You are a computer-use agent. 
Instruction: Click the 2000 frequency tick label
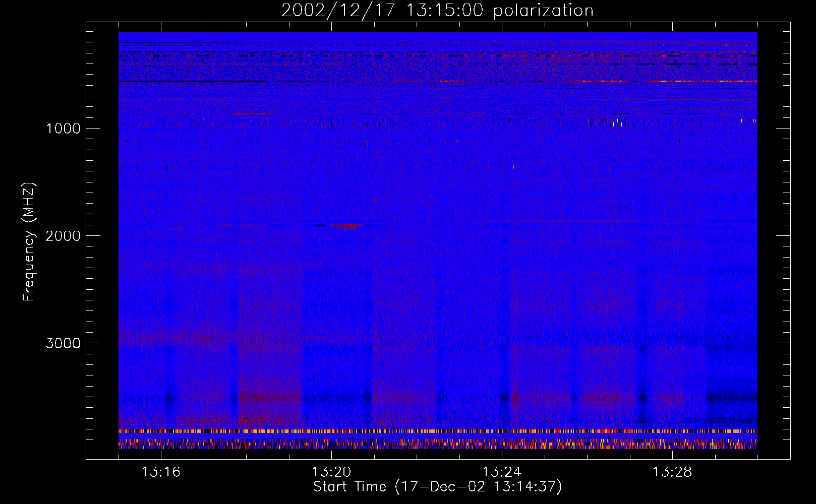[63, 236]
